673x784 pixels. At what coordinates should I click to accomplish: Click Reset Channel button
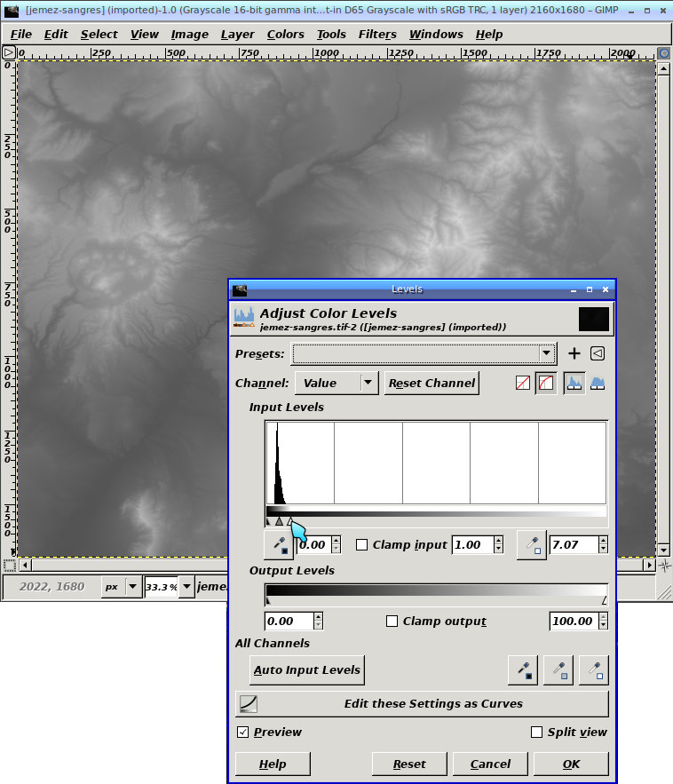point(432,383)
